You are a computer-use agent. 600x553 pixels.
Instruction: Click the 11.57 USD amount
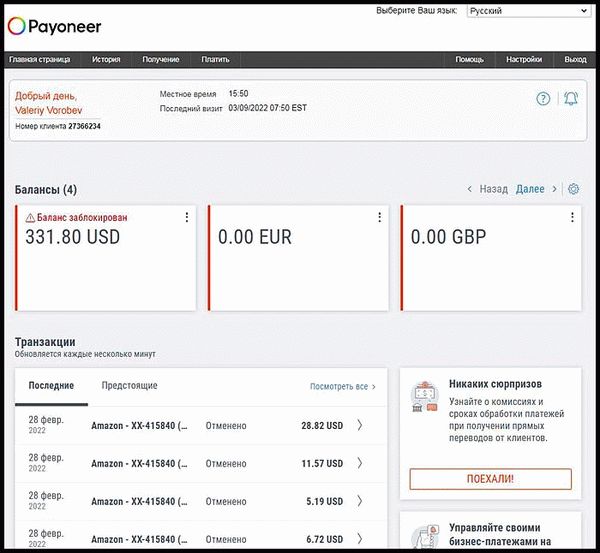pos(322,463)
